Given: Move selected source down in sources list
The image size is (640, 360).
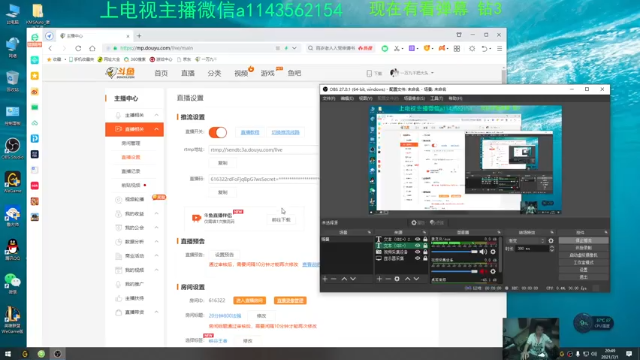Looking at the screenshot, I should (x=416, y=279).
